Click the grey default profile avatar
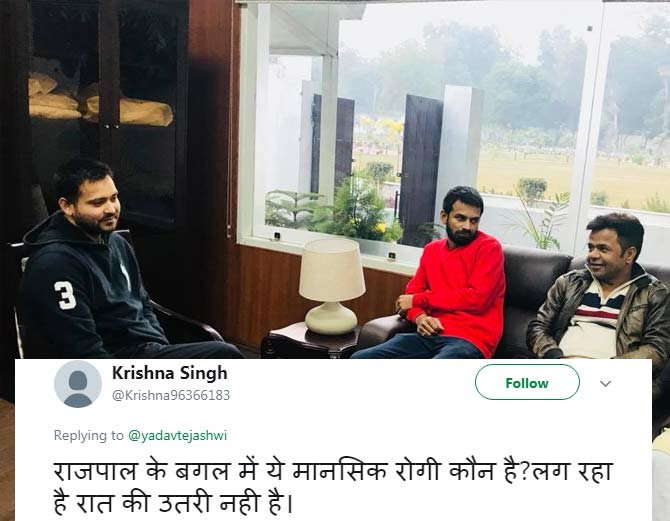Image resolution: width=670 pixels, height=521 pixels. tap(77, 384)
